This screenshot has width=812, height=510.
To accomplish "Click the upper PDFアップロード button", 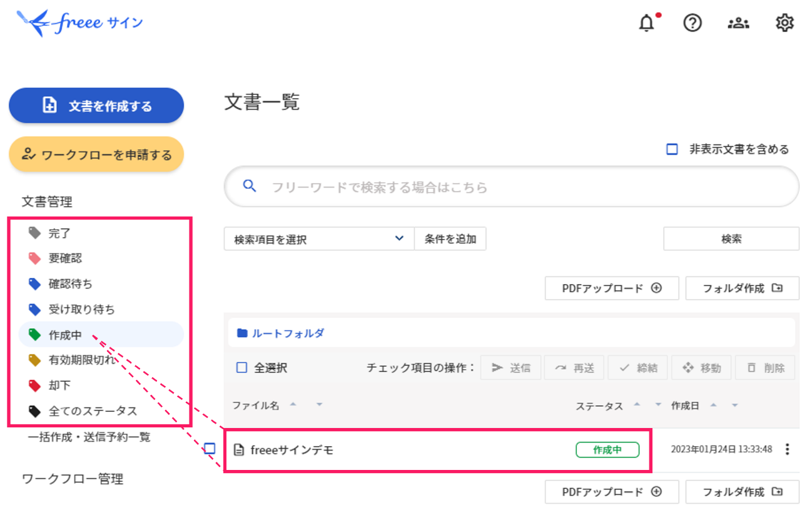I will click(x=612, y=288).
